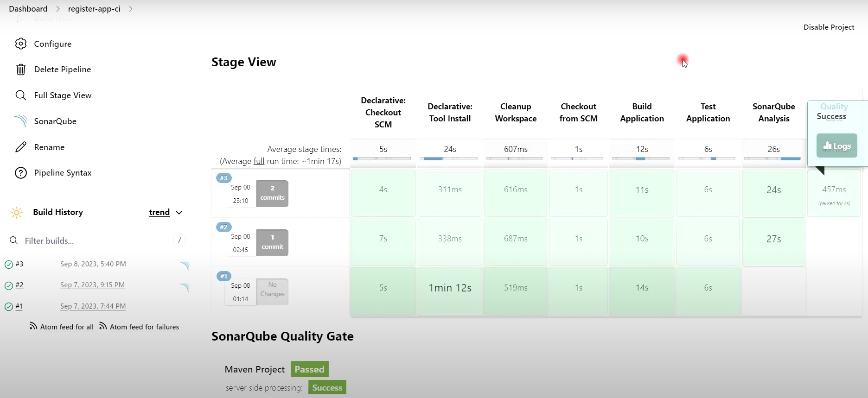The height and width of the screenshot is (398, 868).
Task: Open build #1 link in Build History
Action: point(19,306)
